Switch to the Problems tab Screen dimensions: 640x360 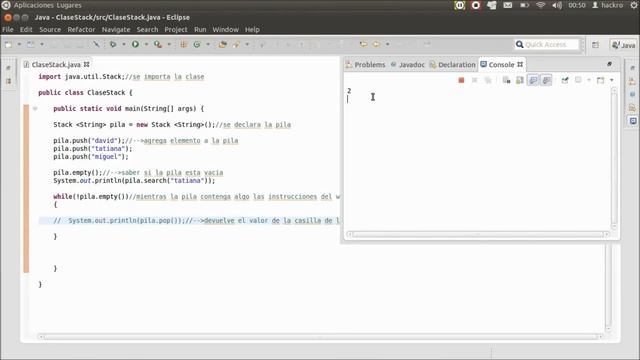pos(365,64)
